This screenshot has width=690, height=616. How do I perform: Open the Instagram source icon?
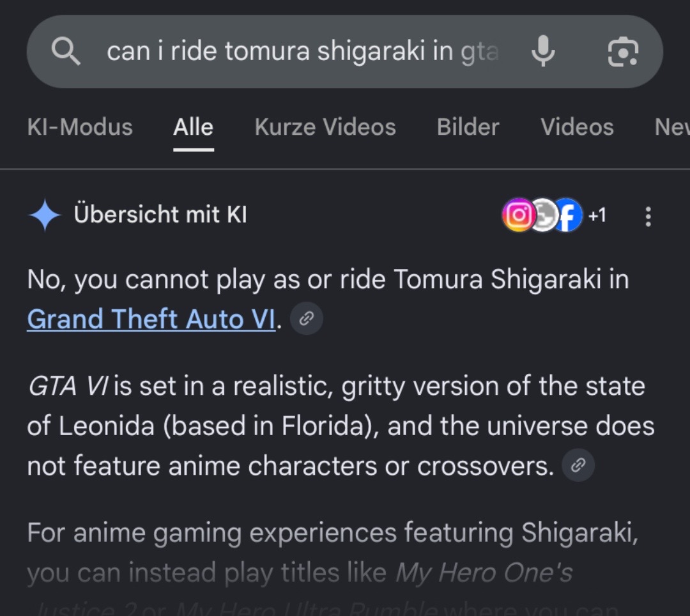[x=519, y=215]
